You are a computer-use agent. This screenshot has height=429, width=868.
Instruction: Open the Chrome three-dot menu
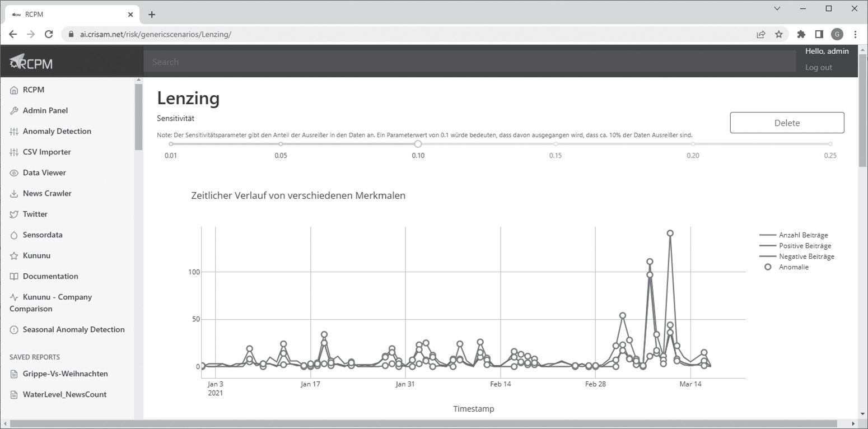pyautogui.click(x=855, y=34)
